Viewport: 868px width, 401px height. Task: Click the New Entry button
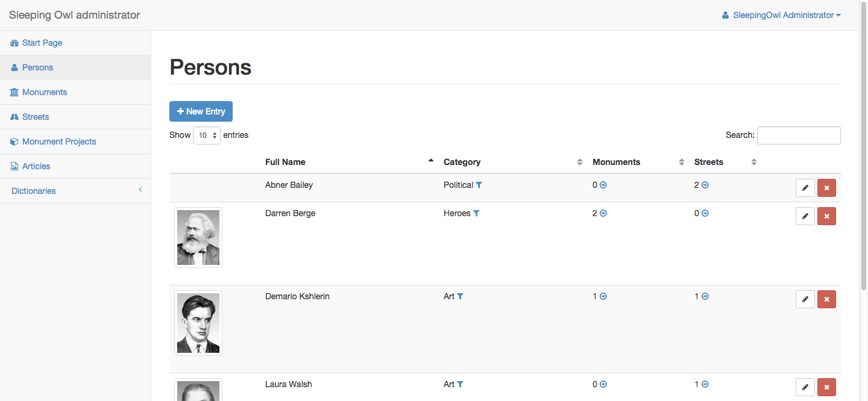click(201, 111)
